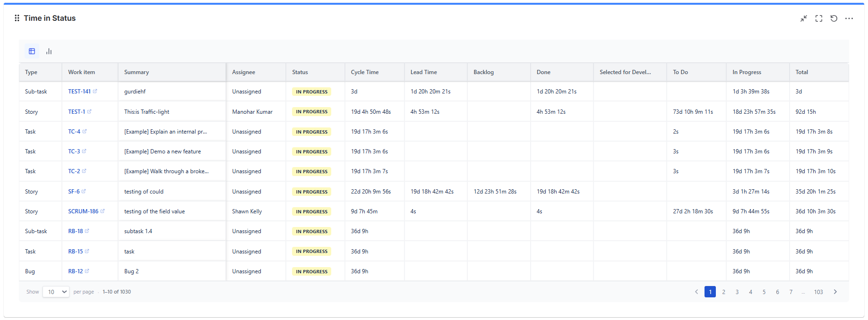
Task: Click the '1–10 of 1030' count text
Action: 117,292
